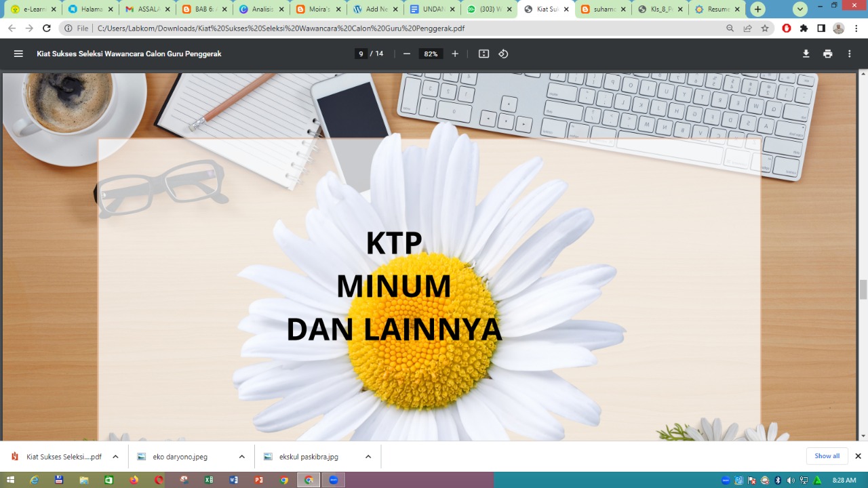The width and height of the screenshot is (868, 488).
Task: Bookmark this tab with the star
Action: (765, 28)
